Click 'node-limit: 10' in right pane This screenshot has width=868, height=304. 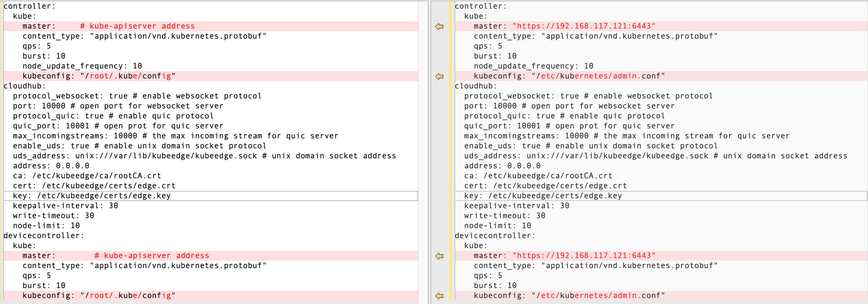point(497,226)
